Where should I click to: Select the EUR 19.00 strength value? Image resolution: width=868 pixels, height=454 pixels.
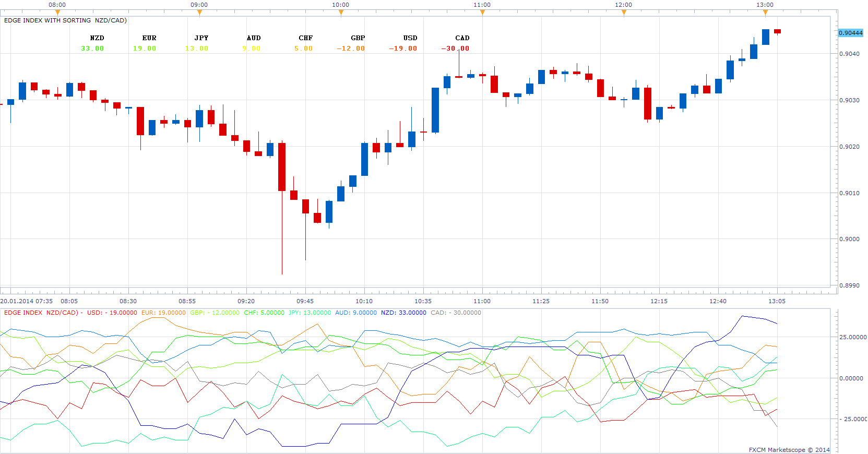pyautogui.click(x=145, y=49)
